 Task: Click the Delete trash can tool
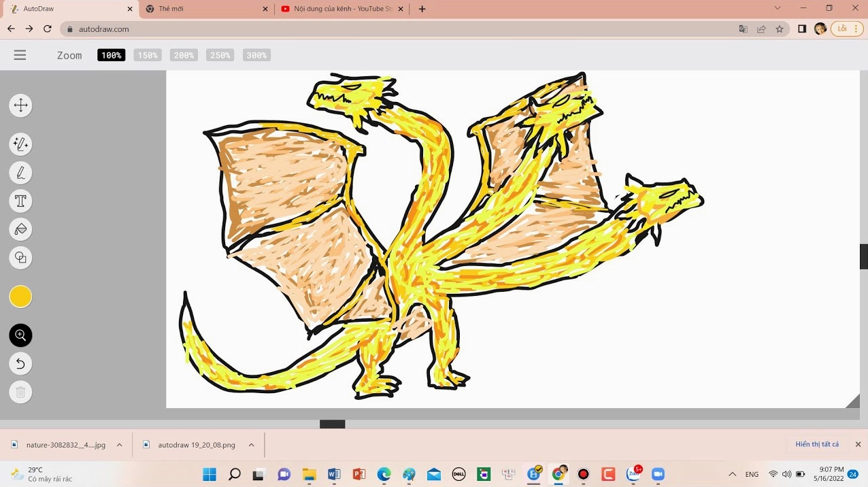tap(20, 392)
